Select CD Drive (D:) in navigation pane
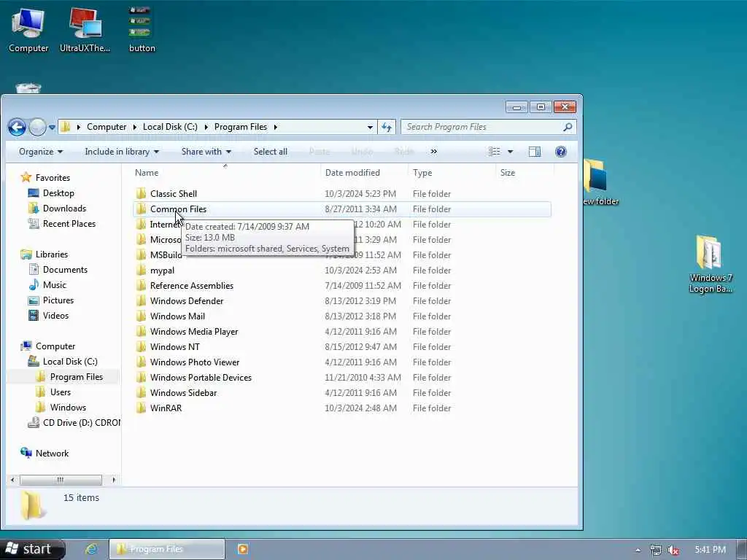The image size is (747, 560). 81,422
